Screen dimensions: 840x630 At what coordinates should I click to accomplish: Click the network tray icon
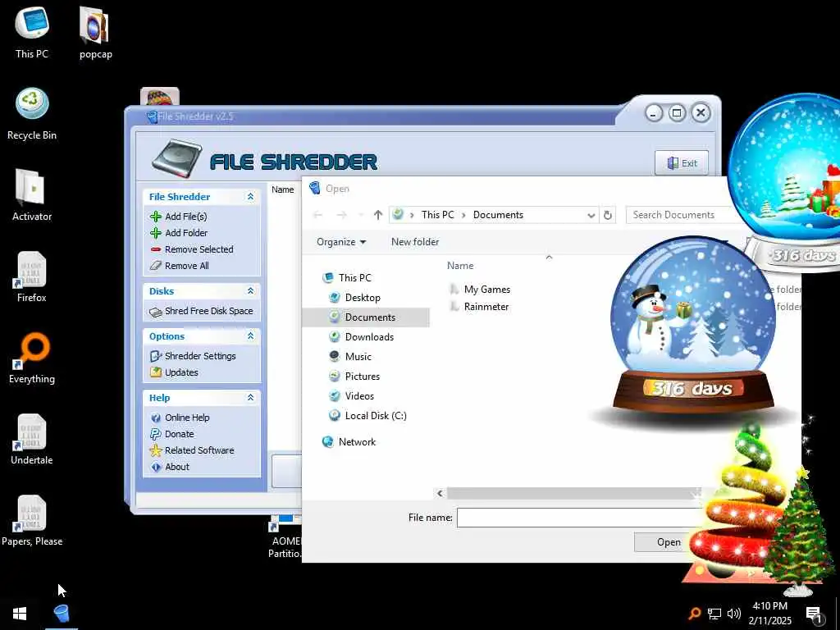(714, 614)
